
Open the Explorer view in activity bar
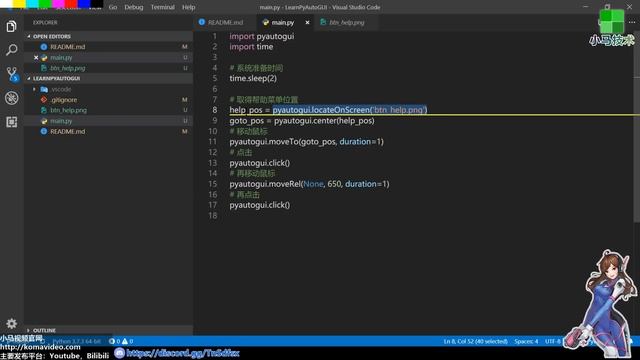point(11,26)
